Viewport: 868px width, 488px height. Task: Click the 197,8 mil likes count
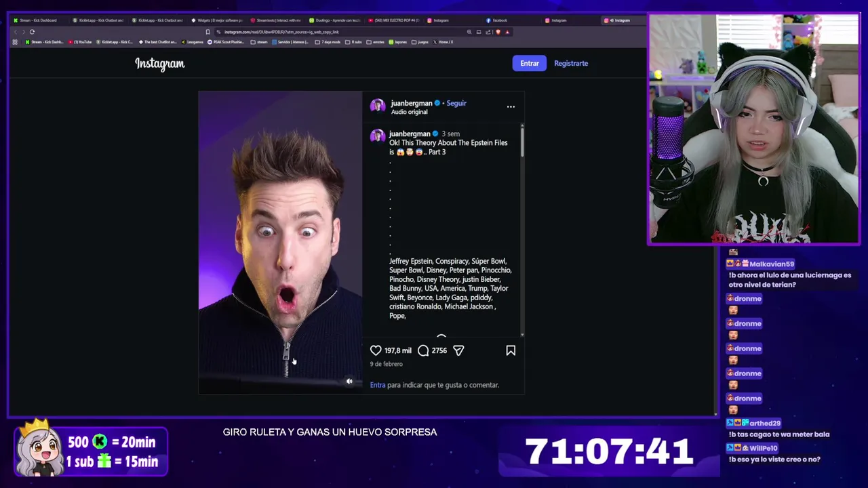398,350
